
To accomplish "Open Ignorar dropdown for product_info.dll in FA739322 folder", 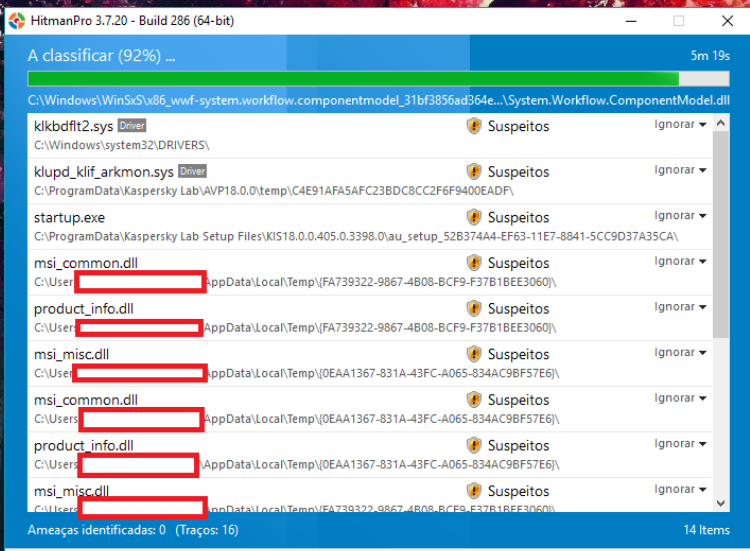I will (680, 307).
